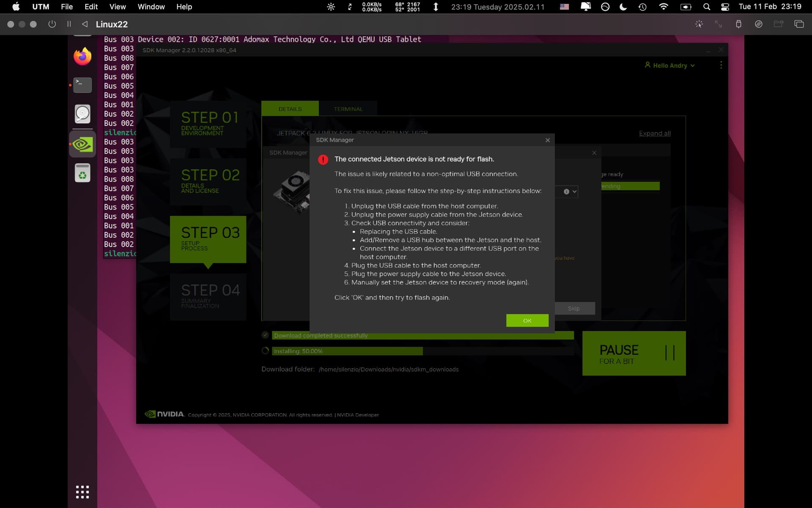Click the installing spinner status icon
The width and height of the screenshot is (812, 508).
click(x=265, y=351)
